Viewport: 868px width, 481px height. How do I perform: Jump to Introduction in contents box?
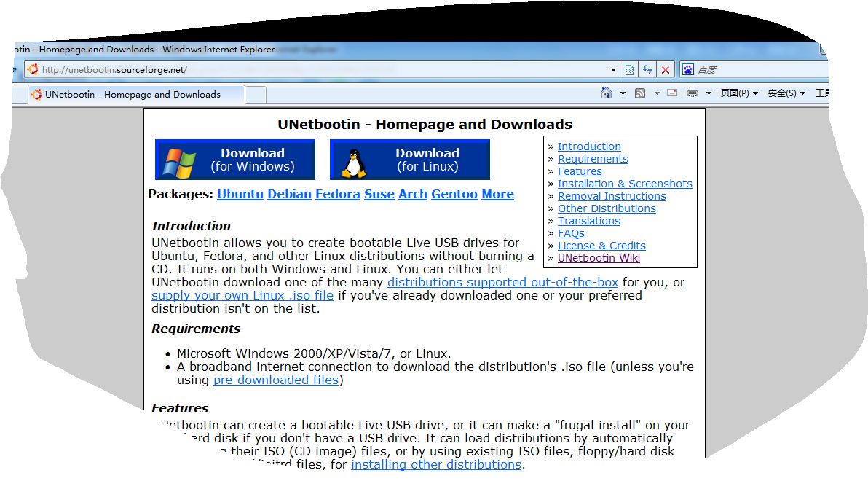(589, 146)
